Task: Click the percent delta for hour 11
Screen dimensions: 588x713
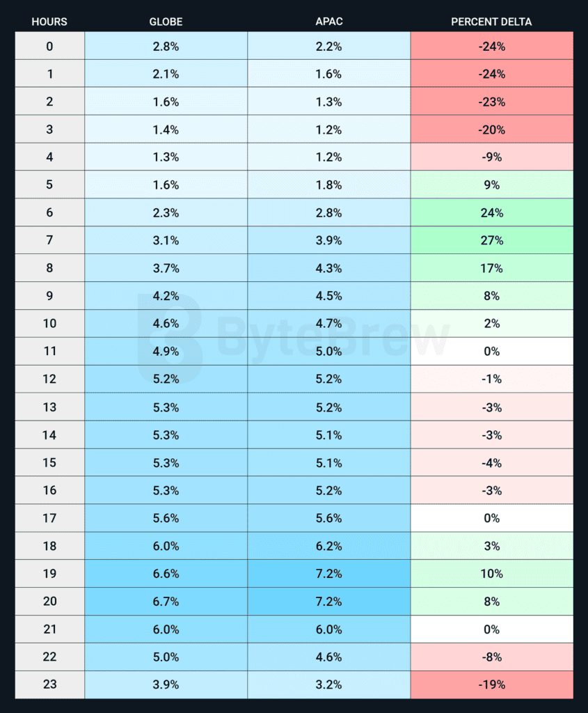Action: pos(491,352)
